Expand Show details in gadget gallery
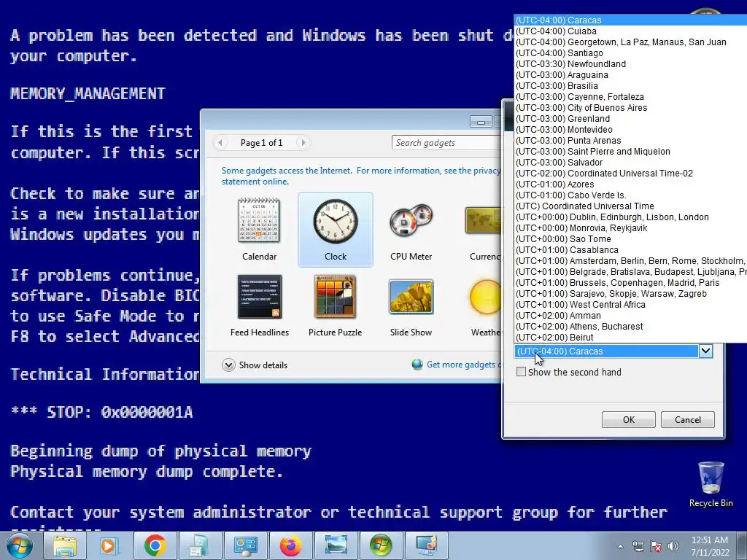The width and height of the screenshot is (747, 560). click(x=255, y=365)
